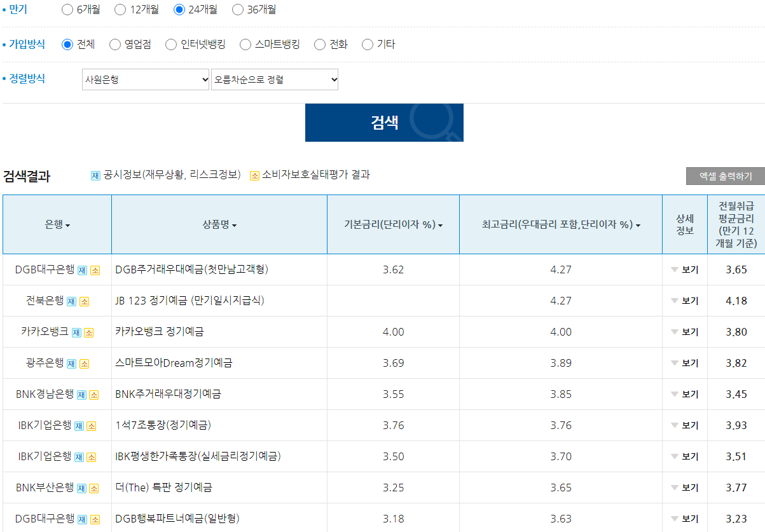Click 소 icon in the DGB행복파트너예금 row
The image size is (765, 532).
[x=95, y=519]
